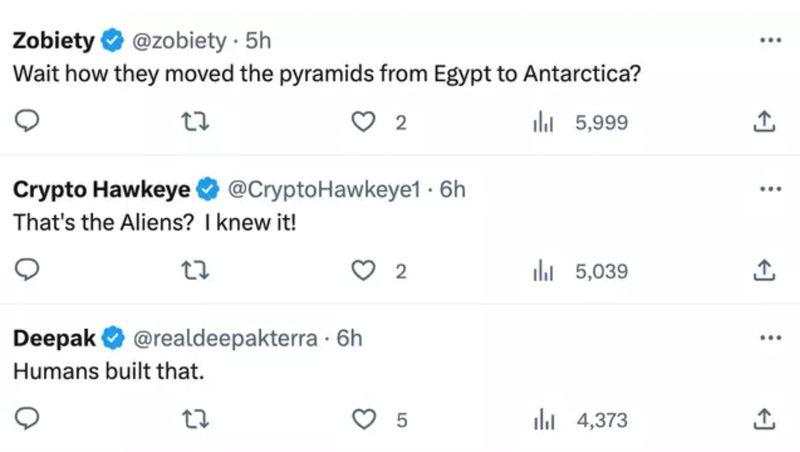Open the @realdeepakterra profile handle
Image resolution: width=800 pixels, height=452 pixels.
[225, 338]
